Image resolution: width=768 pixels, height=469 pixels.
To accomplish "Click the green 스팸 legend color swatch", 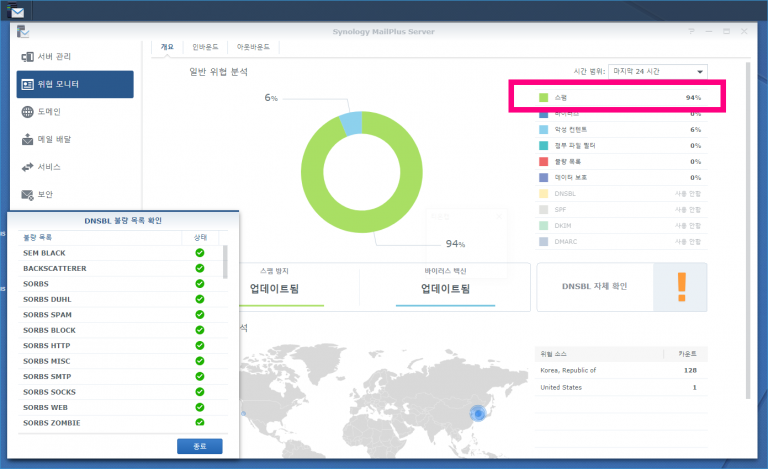I will tap(543, 98).
